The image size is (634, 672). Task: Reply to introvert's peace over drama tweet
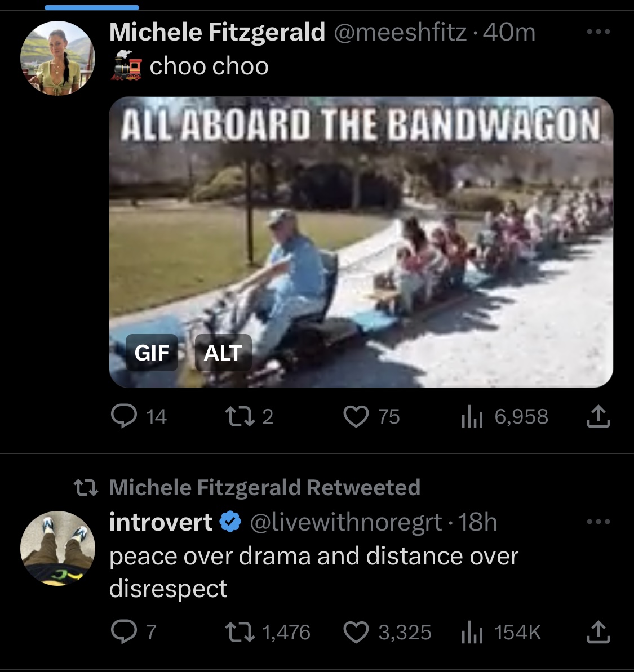click(134, 632)
